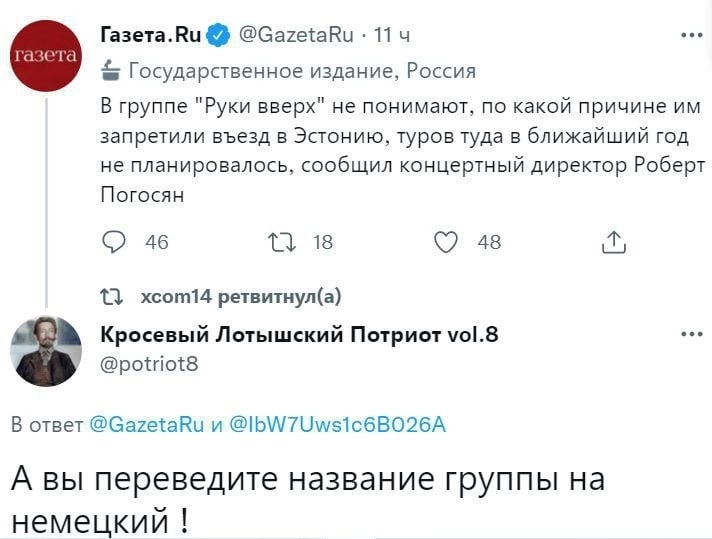Screen dimensions: 712x539
Task: Open the Газета.Ru red avatar
Action: pyautogui.click(x=47, y=56)
